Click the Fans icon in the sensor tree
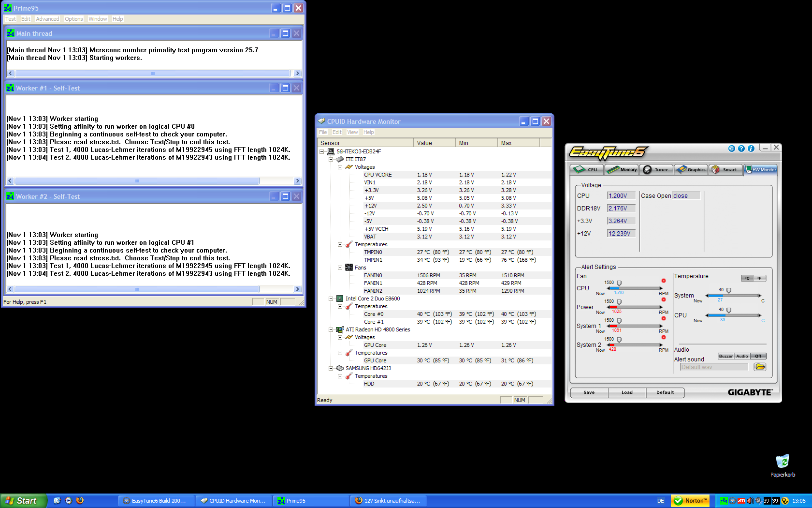812x508 pixels. (349, 268)
